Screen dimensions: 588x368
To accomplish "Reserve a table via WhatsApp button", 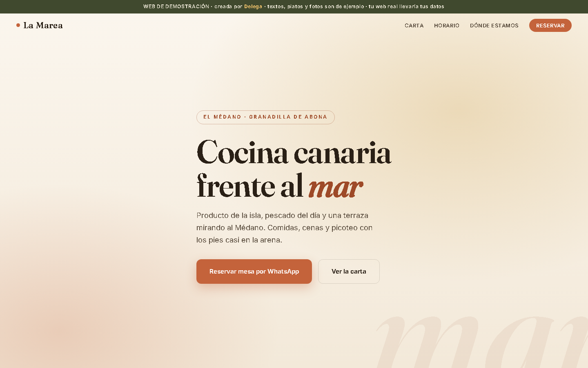I will (254, 272).
